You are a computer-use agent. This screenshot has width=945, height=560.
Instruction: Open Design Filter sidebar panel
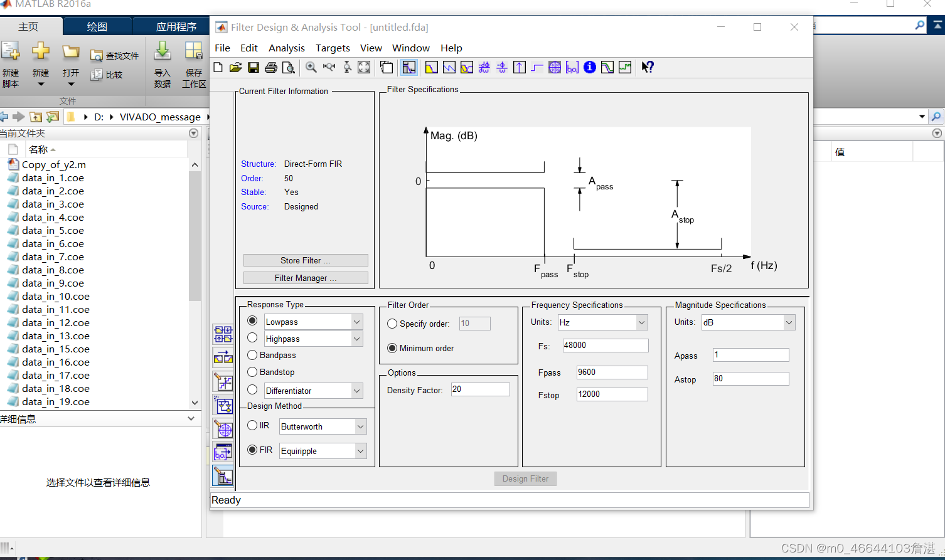(x=223, y=477)
